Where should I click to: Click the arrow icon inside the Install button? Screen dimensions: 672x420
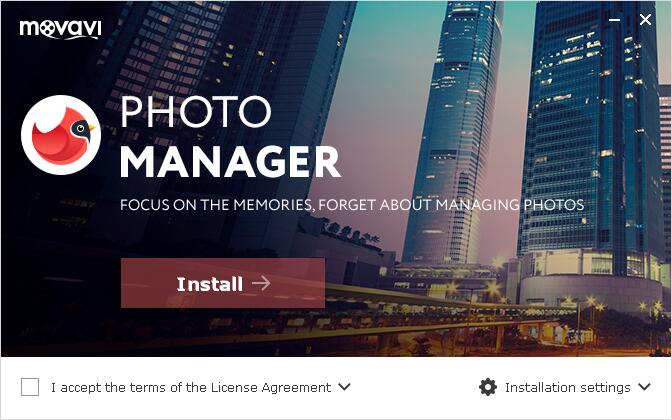click(x=261, y=283)
